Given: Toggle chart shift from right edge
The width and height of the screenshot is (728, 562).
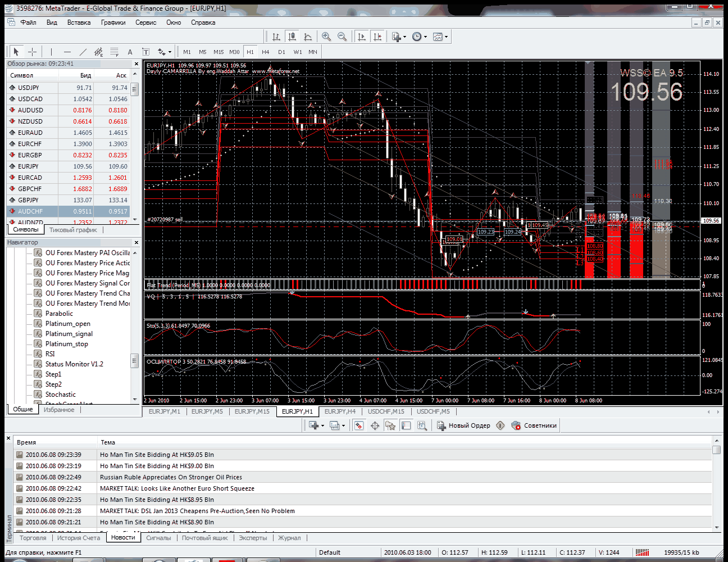Looking at the screenshot, I should pyautogui.click(x=377, y=37).
